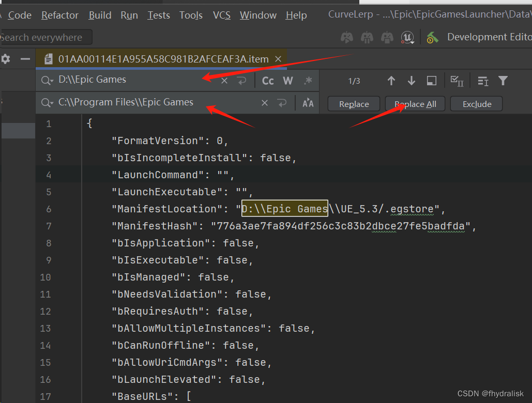Click the Unreal Engine logo icon
The width and height of the screenshot is (532, 403).
pos(407,37)
